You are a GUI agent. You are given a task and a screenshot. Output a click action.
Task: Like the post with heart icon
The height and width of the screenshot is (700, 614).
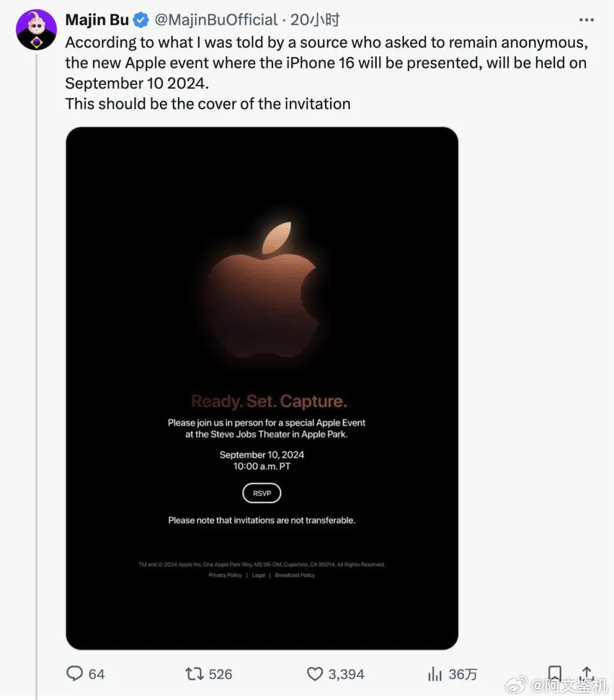tap(315, 674)
